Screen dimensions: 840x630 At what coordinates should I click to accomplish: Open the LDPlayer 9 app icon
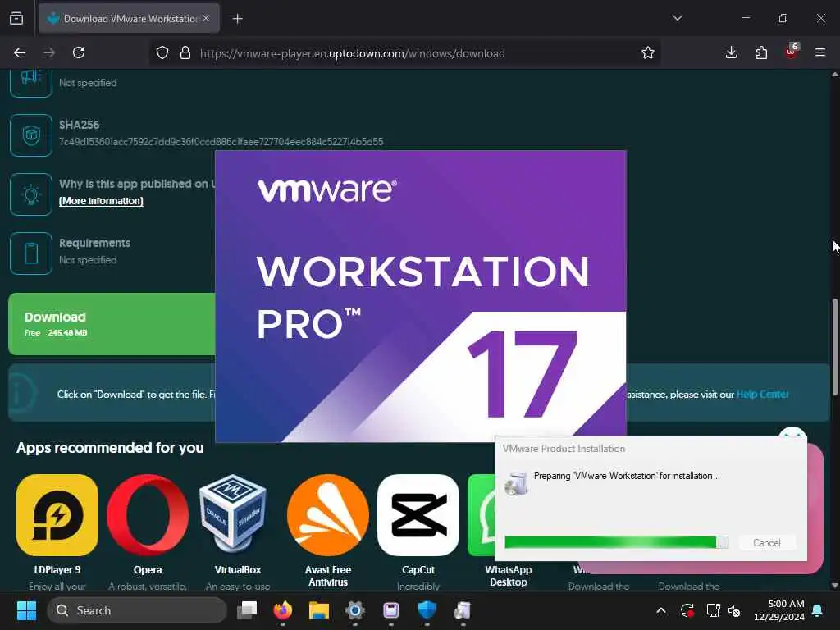(x=57, y=515)
